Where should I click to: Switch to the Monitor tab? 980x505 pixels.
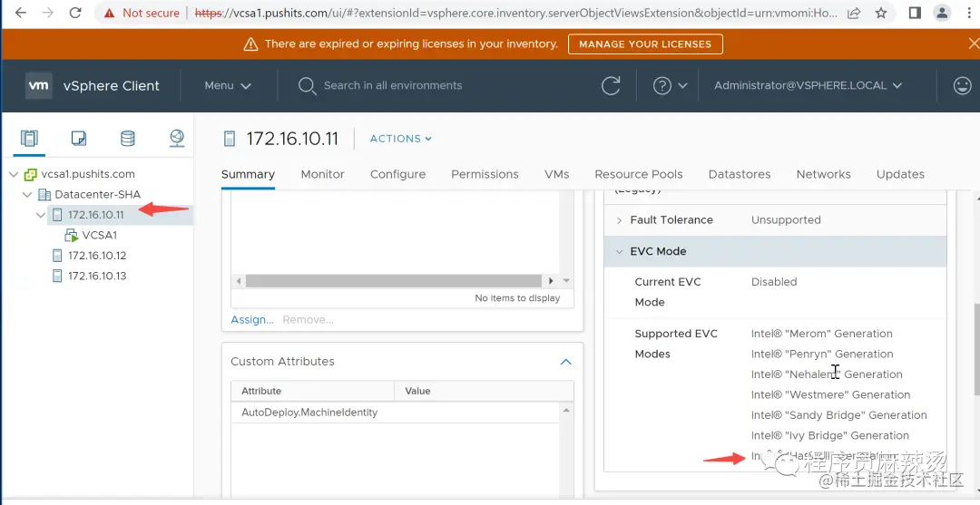pos(322,174)
